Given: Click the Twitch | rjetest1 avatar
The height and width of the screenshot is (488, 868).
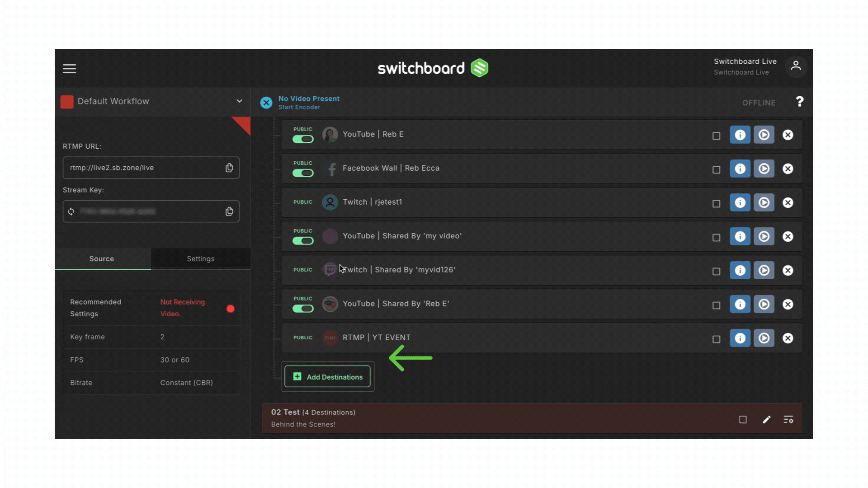Looking at the screenshot, I should tap(330, 202).
